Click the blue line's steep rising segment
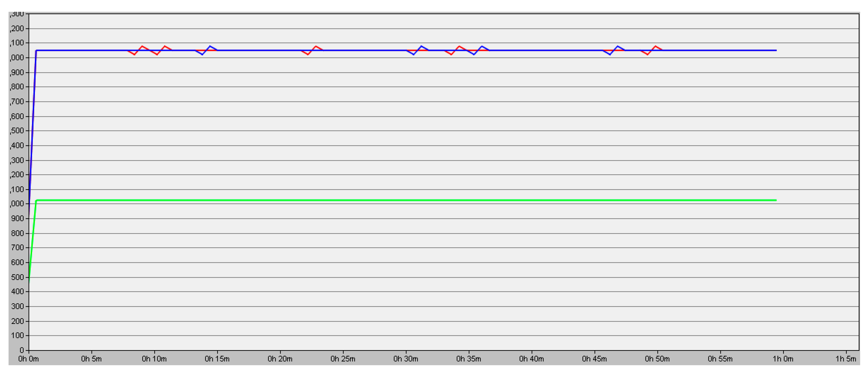868x374 pixels. pos(32,135)
